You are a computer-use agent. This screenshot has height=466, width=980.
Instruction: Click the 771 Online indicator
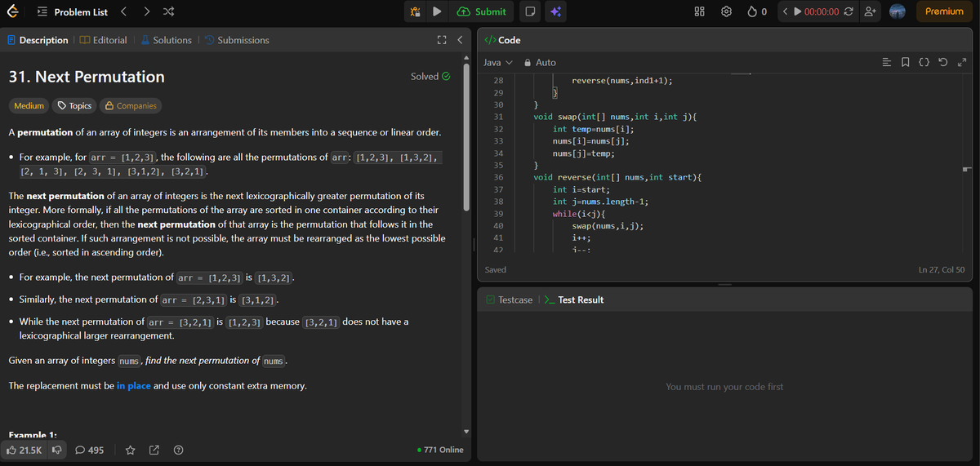pyautogui.click(x=439, y=450)
